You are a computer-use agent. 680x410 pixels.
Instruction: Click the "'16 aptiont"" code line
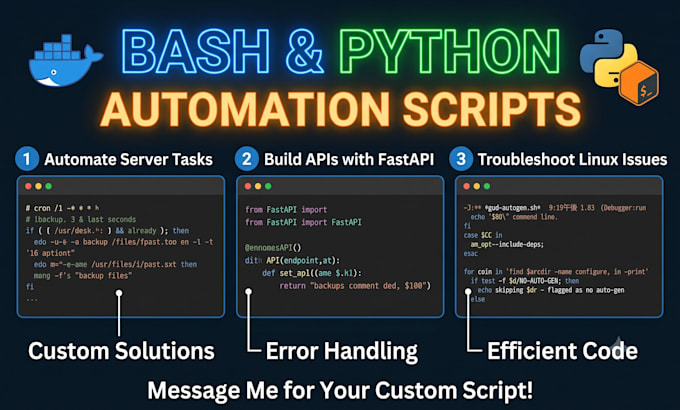[50, 253]
